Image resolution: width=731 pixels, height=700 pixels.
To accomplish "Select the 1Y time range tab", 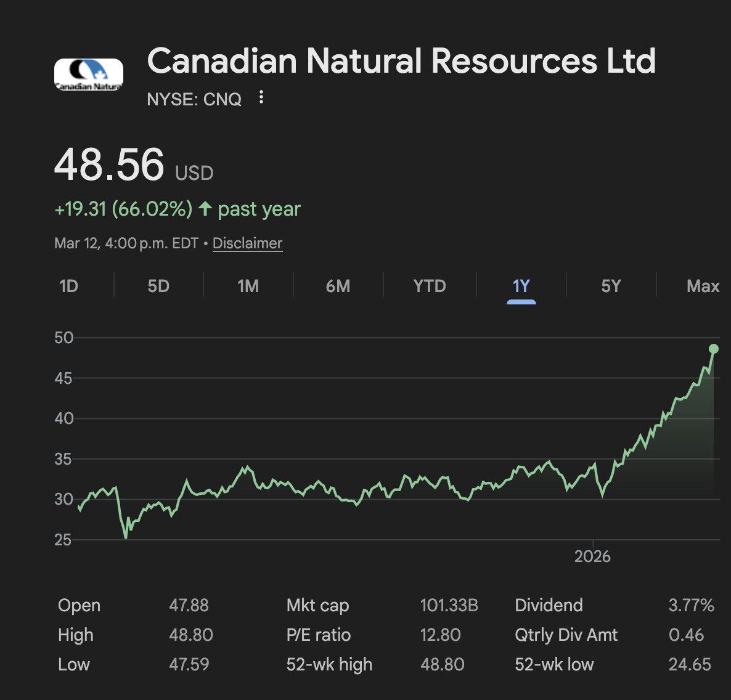I will tap(521, 286).
